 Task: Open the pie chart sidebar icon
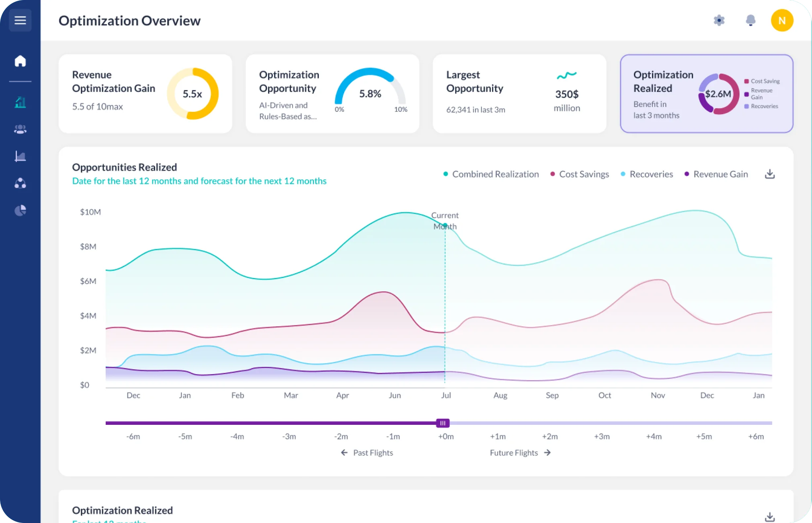click(20, 210)
